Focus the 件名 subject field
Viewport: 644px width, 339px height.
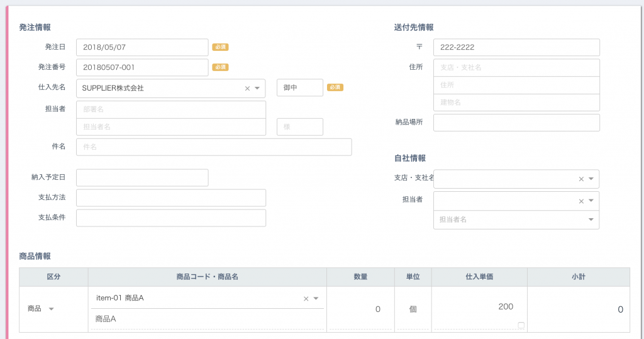pyautogui.click(x=214, y=147)
